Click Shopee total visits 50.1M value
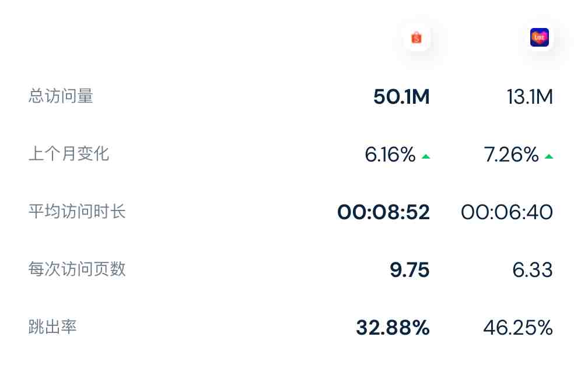Viewport: 588px width, 365px height. (x=401, y=97)
